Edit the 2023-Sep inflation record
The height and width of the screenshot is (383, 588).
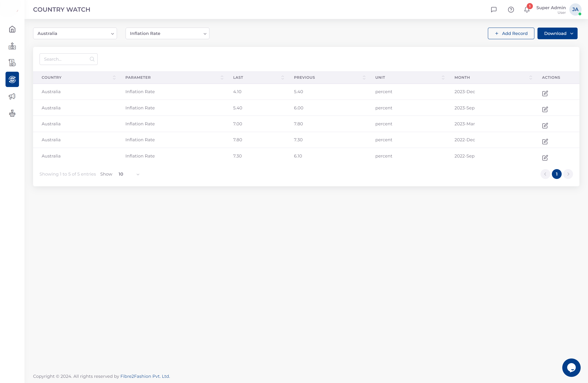[545, 110]
